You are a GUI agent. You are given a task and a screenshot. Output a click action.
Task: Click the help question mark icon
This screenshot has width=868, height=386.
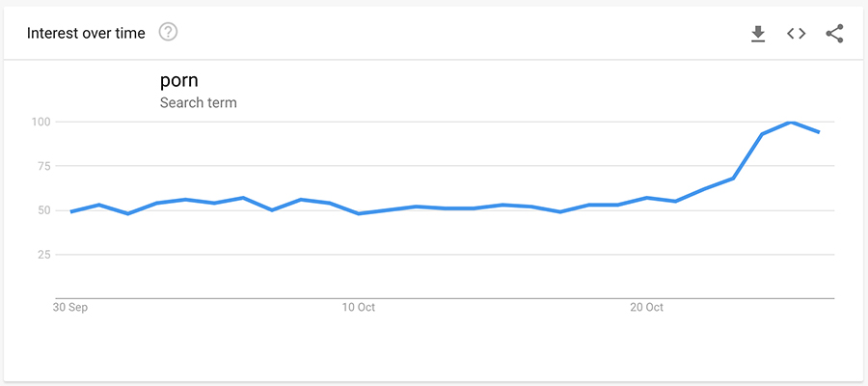[169, 33]
